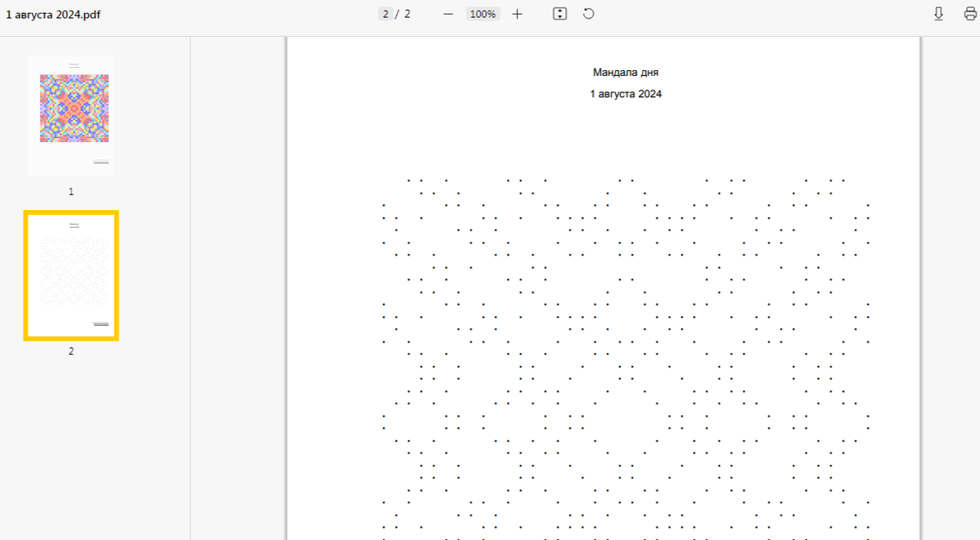Click the label 2 under second thumbnail
This screenshot has height=540, width=980.
(71, 351)
